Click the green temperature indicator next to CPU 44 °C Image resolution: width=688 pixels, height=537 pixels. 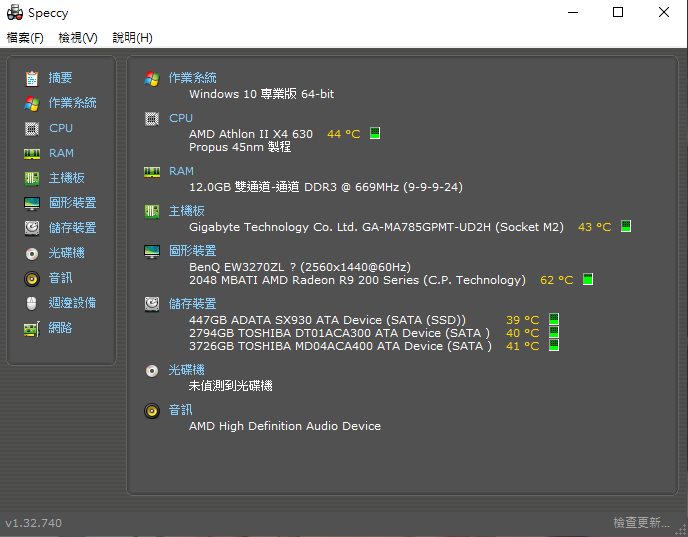pyautogui.click(x=375, y=133)
